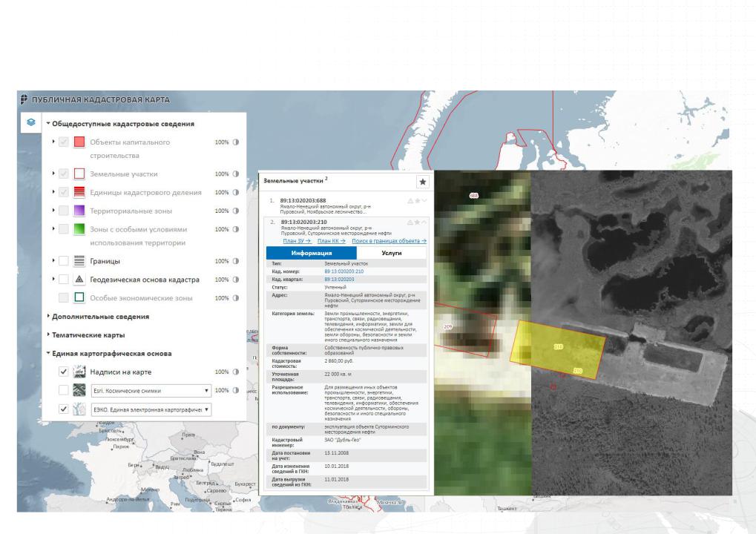The height and width of the screenshot is (534, 756).
Task: Expand 'Тематические карты' section
Action: [48, 334]
